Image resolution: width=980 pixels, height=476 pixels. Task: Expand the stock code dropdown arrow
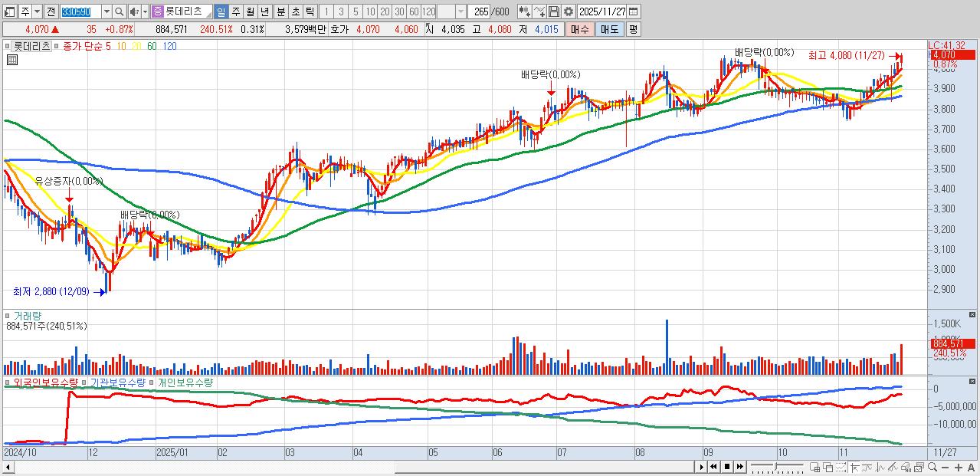(x=107, y=11)
